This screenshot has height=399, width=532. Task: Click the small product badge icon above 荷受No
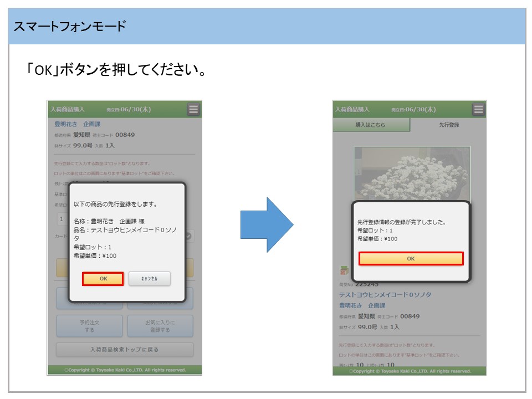(x=343, y=271)
